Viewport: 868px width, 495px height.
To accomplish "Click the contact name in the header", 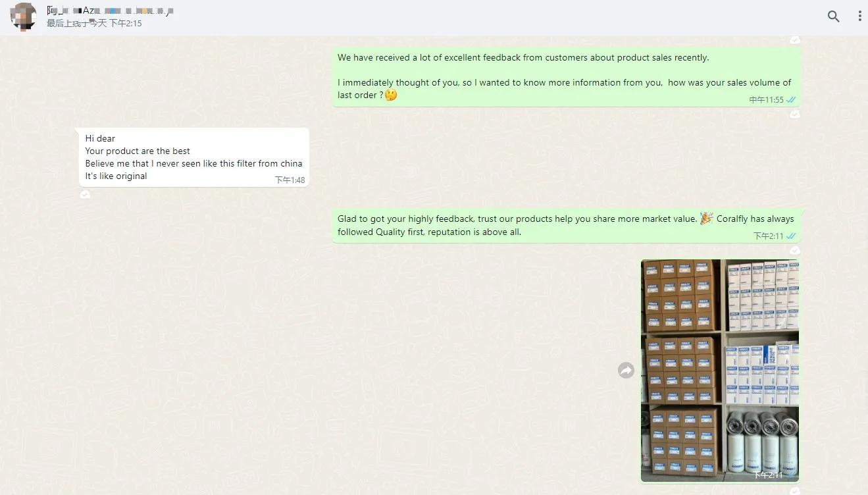I will 110,11.
